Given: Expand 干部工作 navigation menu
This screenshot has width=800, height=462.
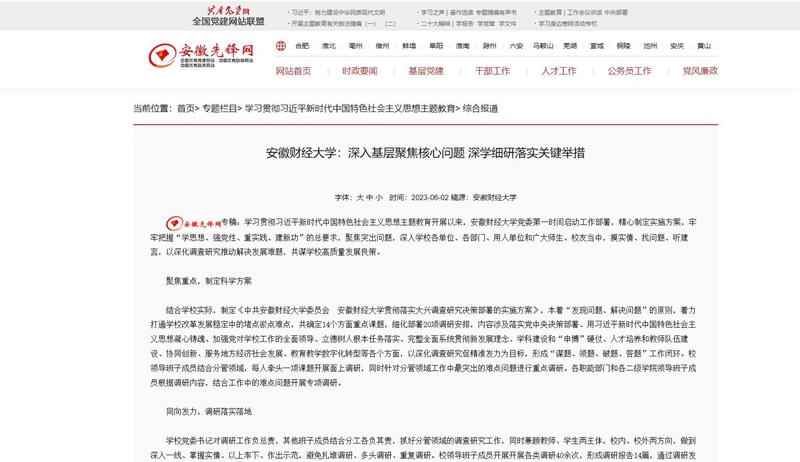Looking at the screenshot, I should pyautogui.click(x=492, y=71).
